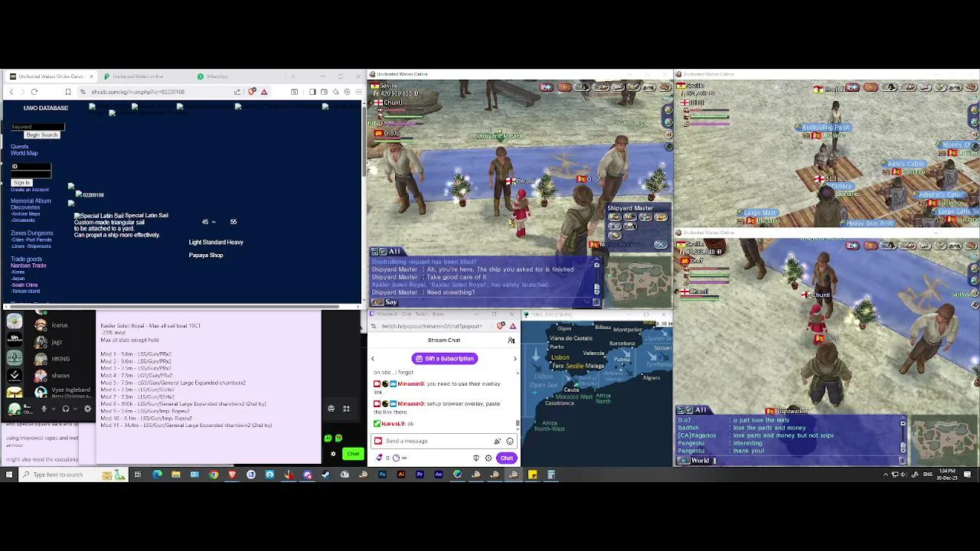
Task: Toggle Discord headphones deafen
Action: pyautogui.click(x=66, y=409)
